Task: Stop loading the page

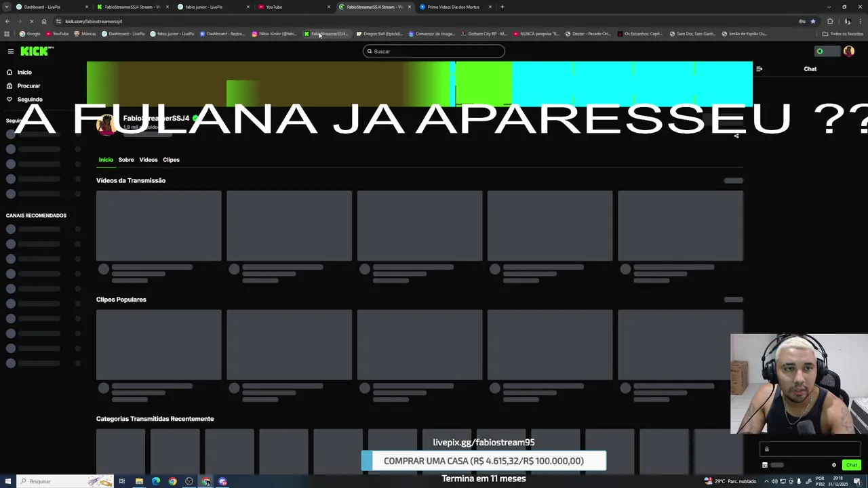Action: 32,21
